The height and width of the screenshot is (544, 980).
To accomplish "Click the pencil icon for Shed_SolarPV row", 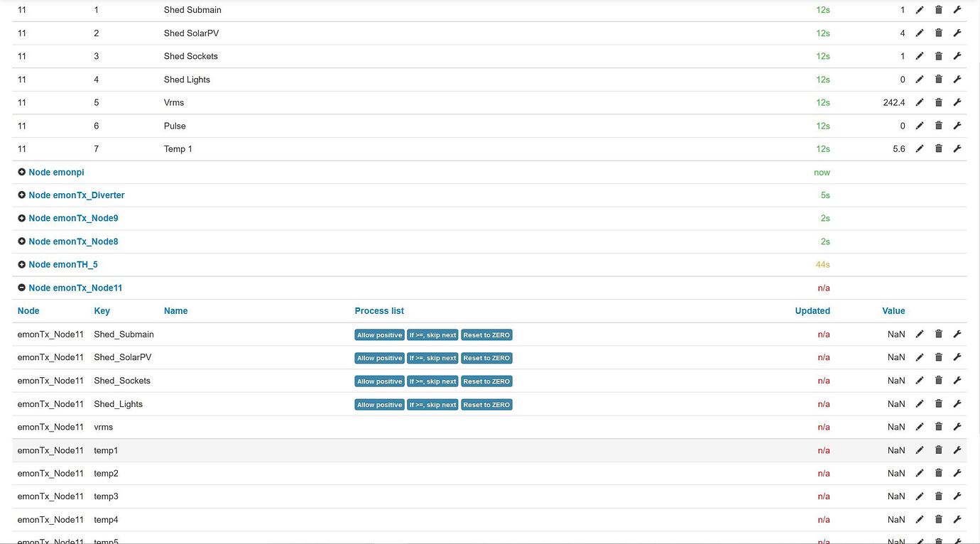I will [920, 357].
